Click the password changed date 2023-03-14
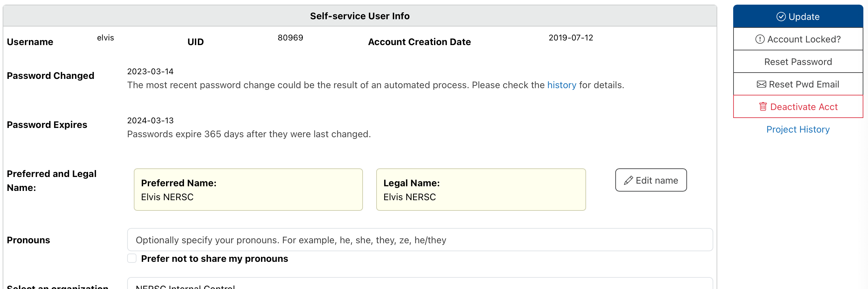 pos(150,72)
